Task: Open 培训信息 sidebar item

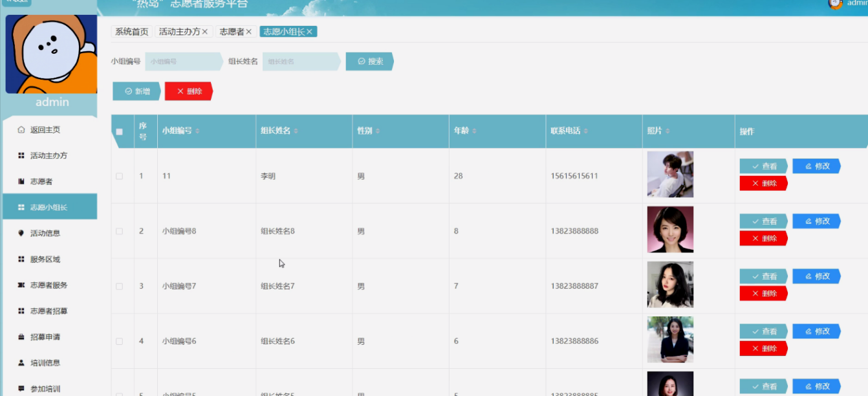Action: pos(50,362)
